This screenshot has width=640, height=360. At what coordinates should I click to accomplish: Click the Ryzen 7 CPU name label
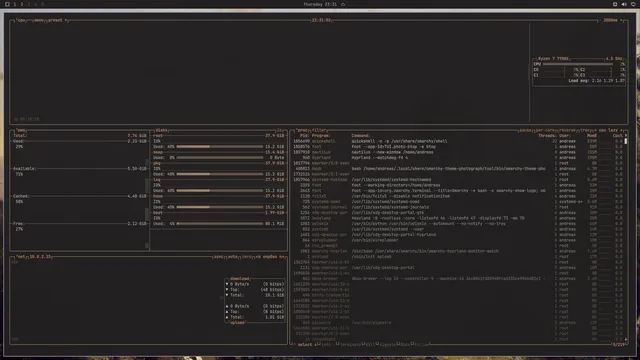pyautogui.click(x=553, y=59)
